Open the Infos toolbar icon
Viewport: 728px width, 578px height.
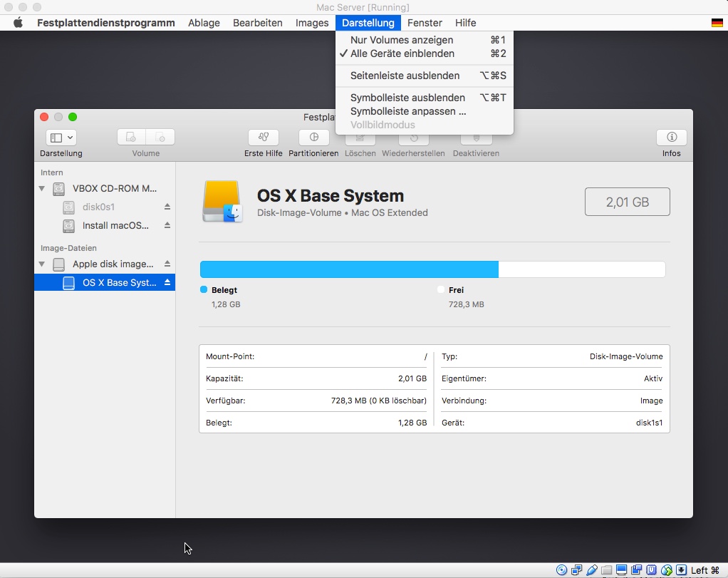pyautogui.click(x=671, y=137)
